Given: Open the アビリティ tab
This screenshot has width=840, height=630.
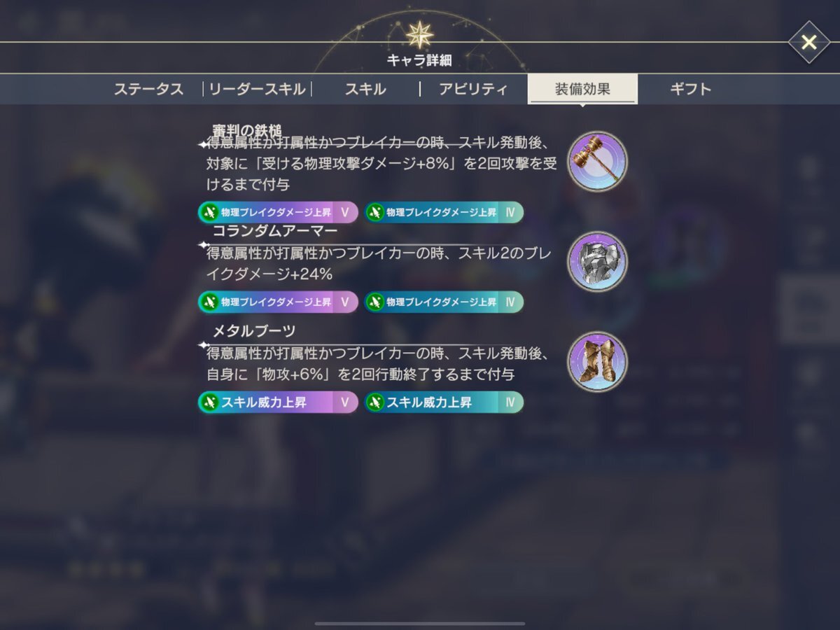Looking at the screenshot, I should [x=473, y=89].
